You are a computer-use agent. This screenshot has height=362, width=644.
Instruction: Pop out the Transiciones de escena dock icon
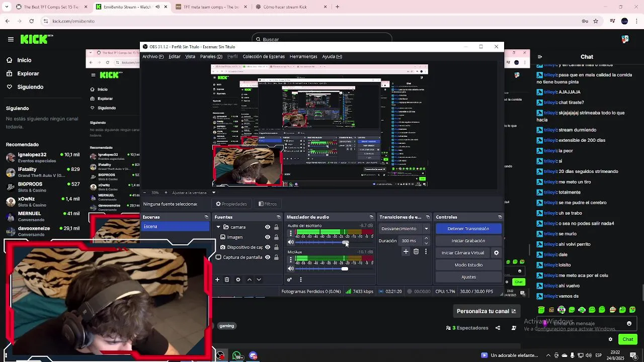tap(428, 217)
